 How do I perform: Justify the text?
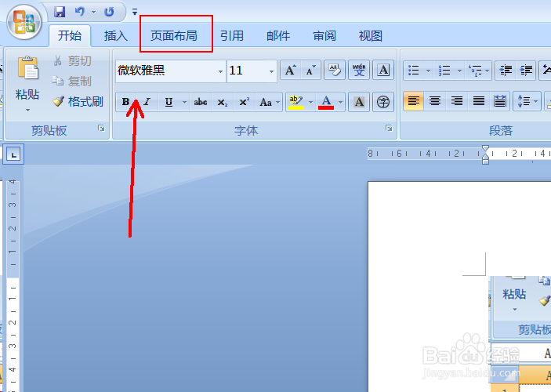[478, 101]
